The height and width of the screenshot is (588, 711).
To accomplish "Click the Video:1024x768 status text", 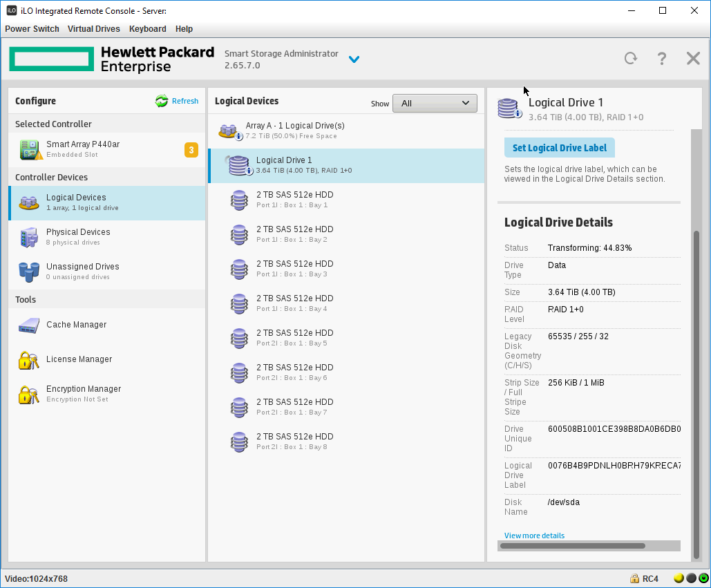I will pos(36,579).
